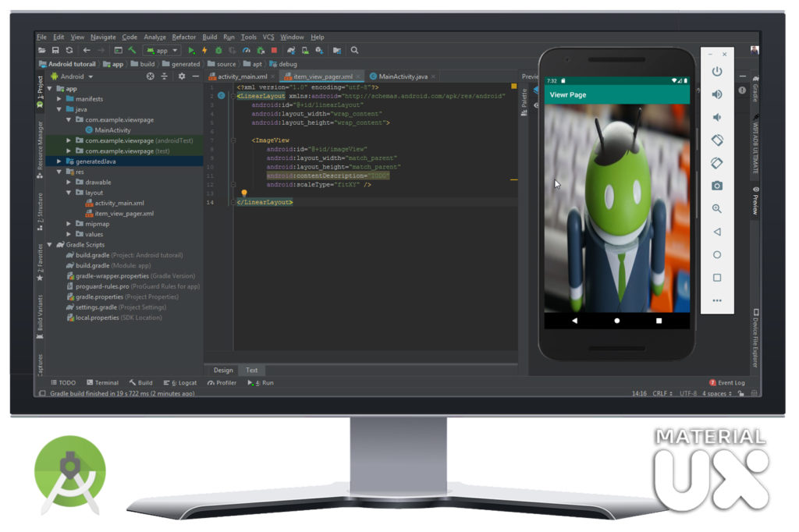Hide the Project panel with minus icon
This screenshot has height=532, width=799.
coord(196,76)
